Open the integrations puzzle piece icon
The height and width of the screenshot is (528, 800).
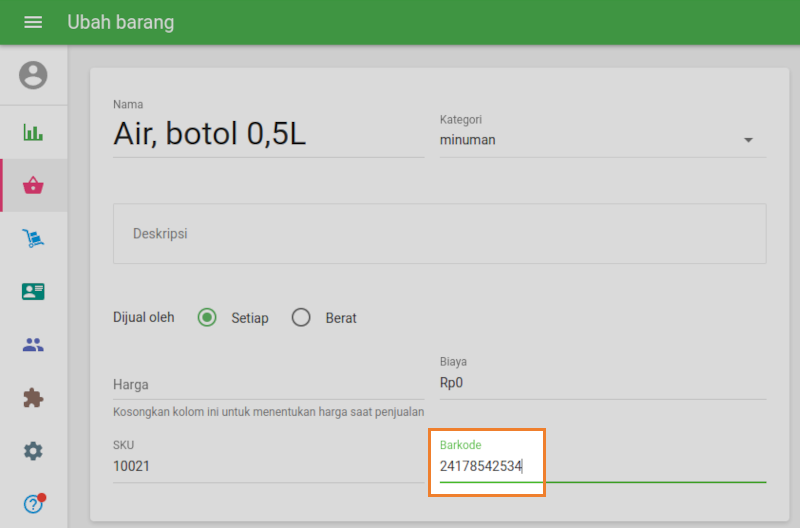point(33,398)
